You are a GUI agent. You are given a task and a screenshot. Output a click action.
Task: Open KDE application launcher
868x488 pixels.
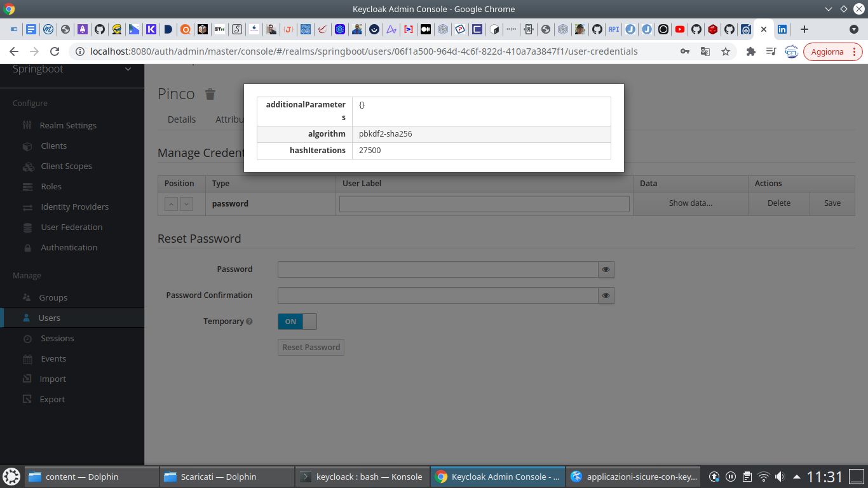pyautogui.click(x=11, y=477)
